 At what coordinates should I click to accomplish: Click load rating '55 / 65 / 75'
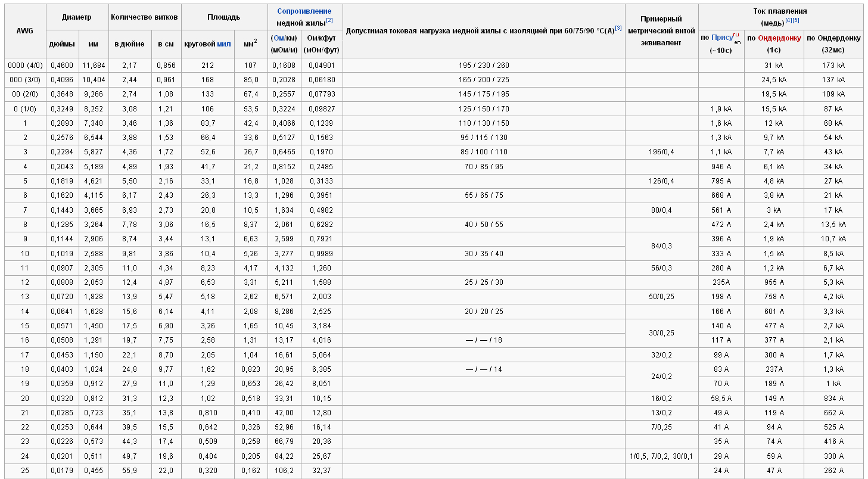pos(484,195)
